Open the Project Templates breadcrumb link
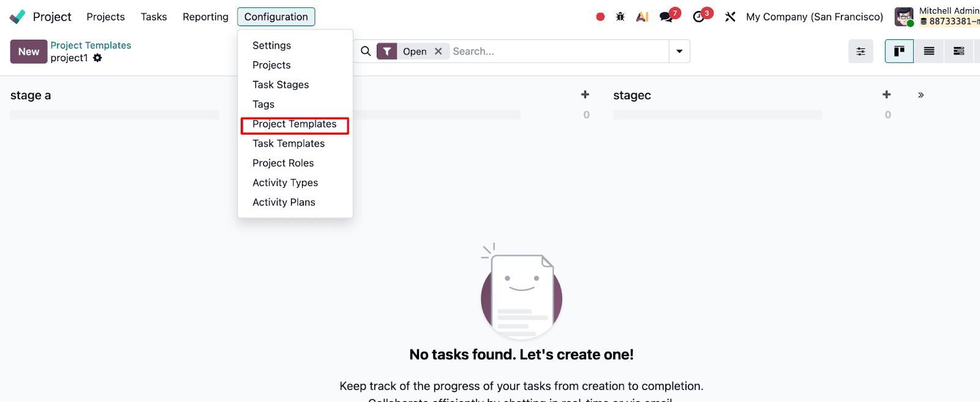 (91, 45)
